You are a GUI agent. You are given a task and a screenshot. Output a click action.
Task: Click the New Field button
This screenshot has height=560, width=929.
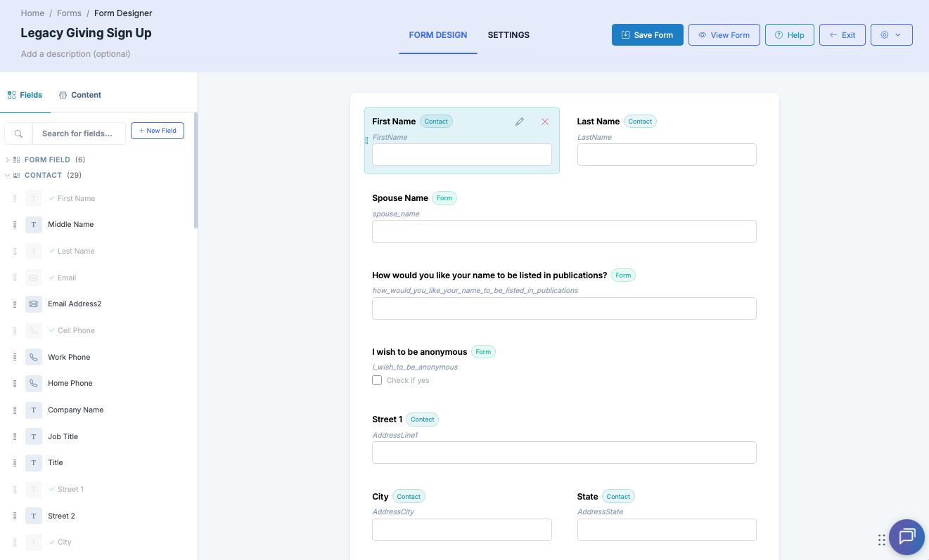point(158,131)
